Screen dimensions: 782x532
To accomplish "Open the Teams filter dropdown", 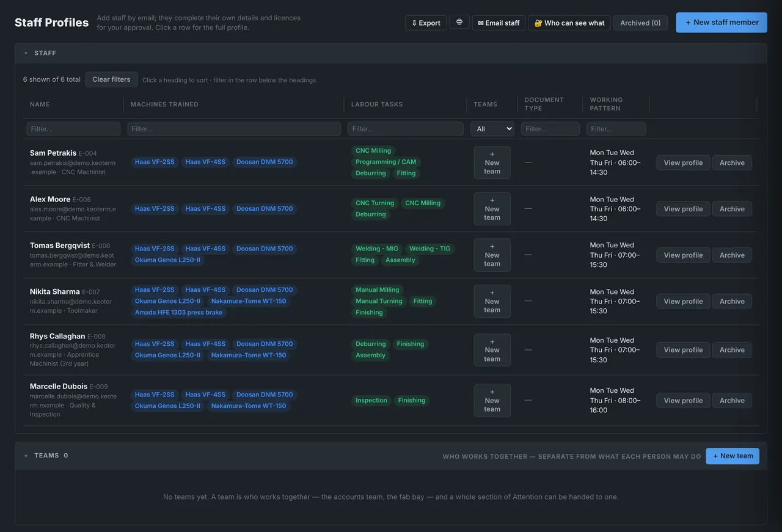I will point(492,129).
